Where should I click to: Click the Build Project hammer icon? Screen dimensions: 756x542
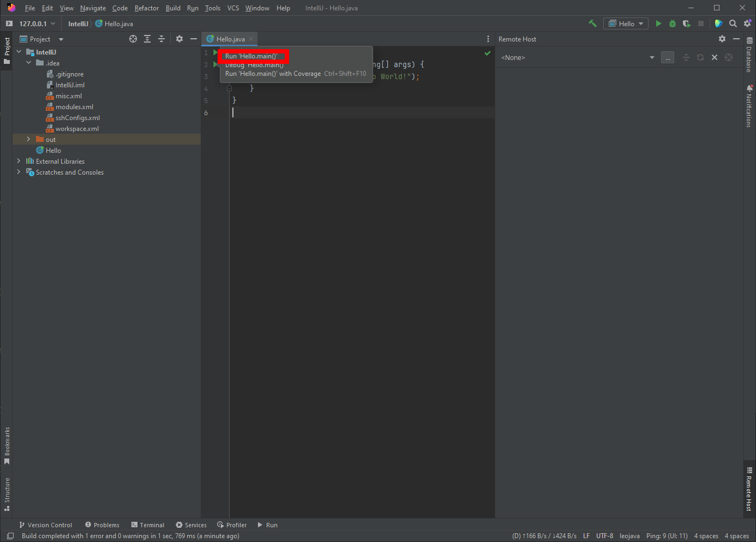click(x=592, y=23)
